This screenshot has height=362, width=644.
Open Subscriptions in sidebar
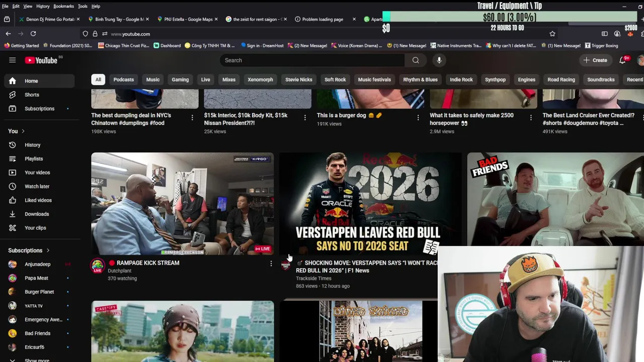(39, 109)
